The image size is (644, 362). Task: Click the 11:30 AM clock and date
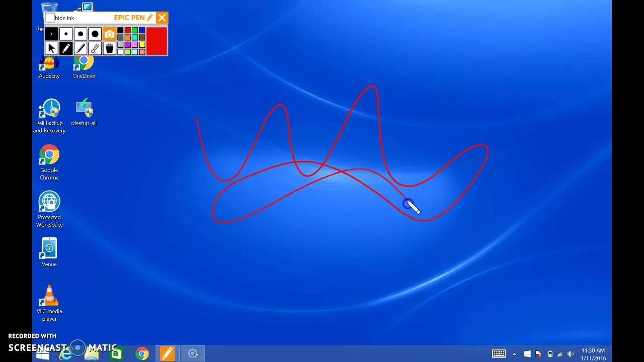[593, 354]
